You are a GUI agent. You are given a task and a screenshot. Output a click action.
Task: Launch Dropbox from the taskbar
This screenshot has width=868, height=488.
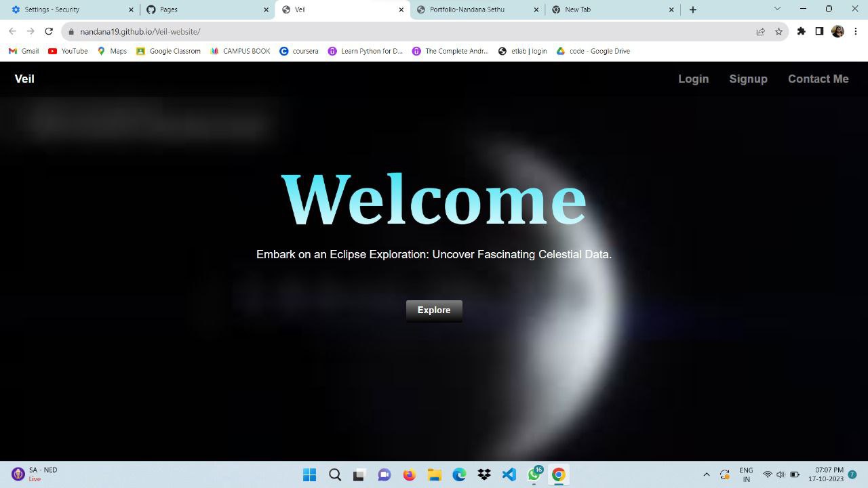coord(484,474)
